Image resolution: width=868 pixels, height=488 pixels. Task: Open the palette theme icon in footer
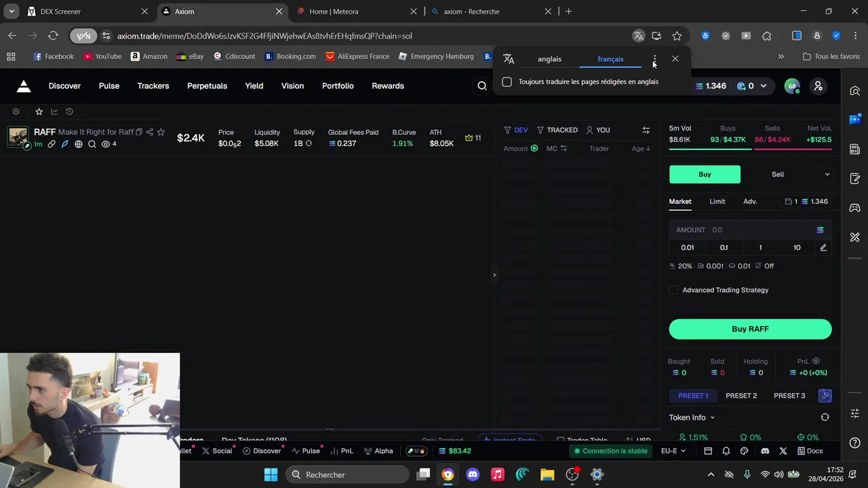point(744,451)
